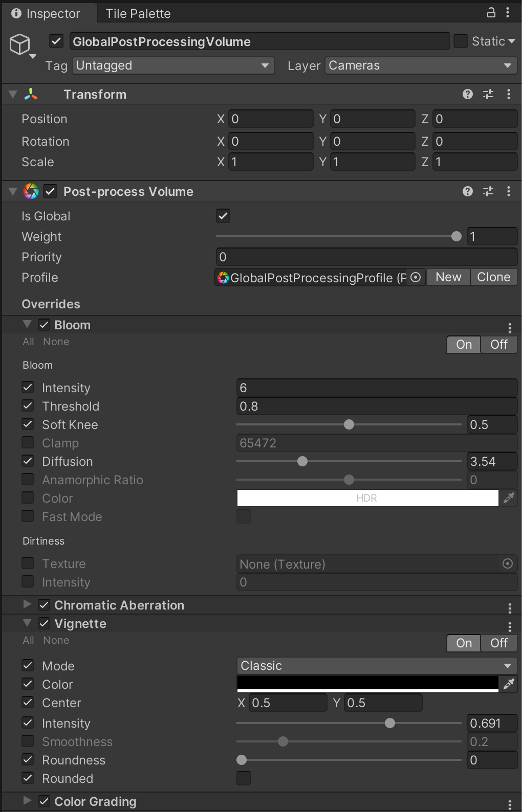Screen dimensions: 522x812
Task: Switch to the Tile Palette tab
Action: pyautogui.click(x=138, y=14)
